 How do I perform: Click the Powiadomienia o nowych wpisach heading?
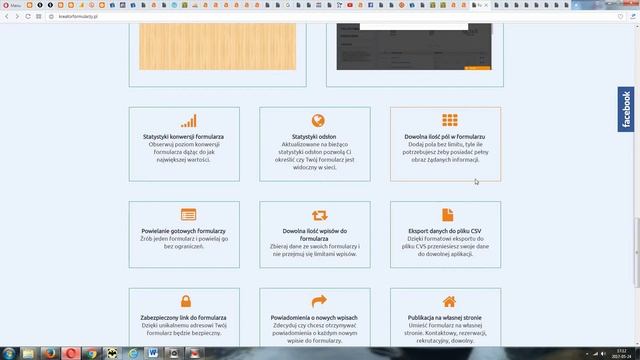tap(314, 318)
